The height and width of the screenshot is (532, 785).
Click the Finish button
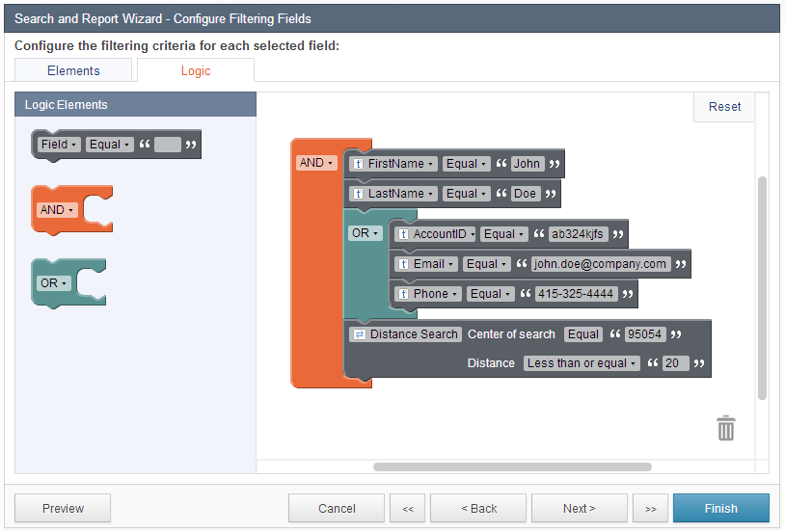(x=720, y=508)
